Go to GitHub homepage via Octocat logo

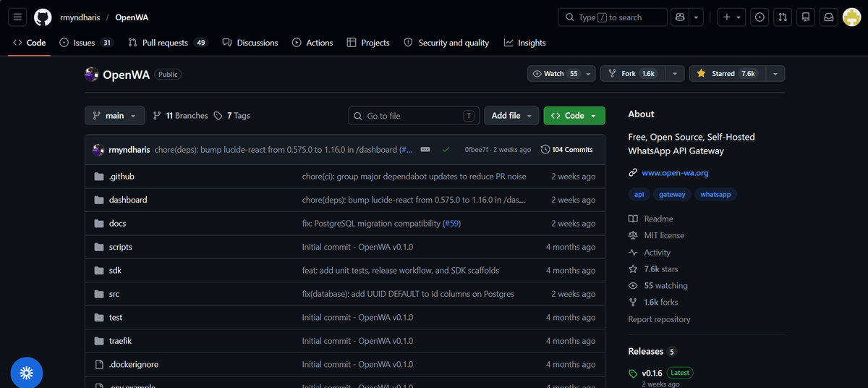43,17
